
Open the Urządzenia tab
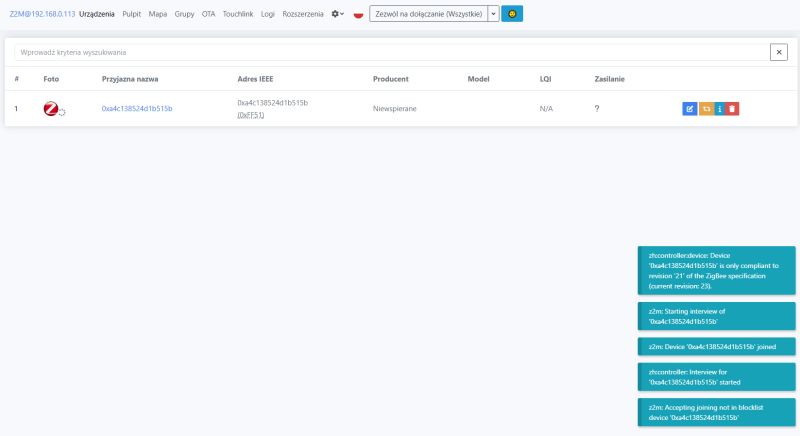click(x=96, y=14)
